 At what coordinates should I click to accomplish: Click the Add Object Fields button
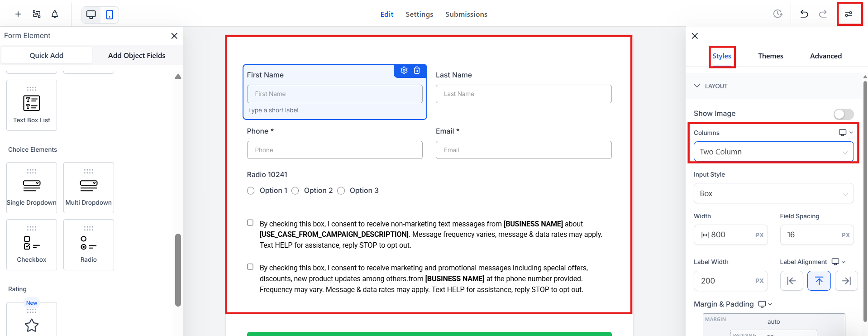click(x=137, y=55)
